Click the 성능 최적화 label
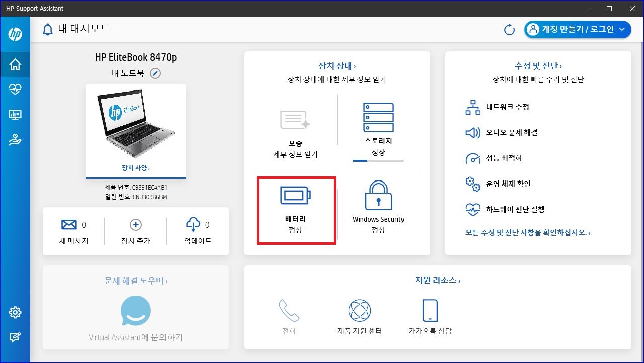This screenshot has height=363, width=644. [x=504, y=158]
